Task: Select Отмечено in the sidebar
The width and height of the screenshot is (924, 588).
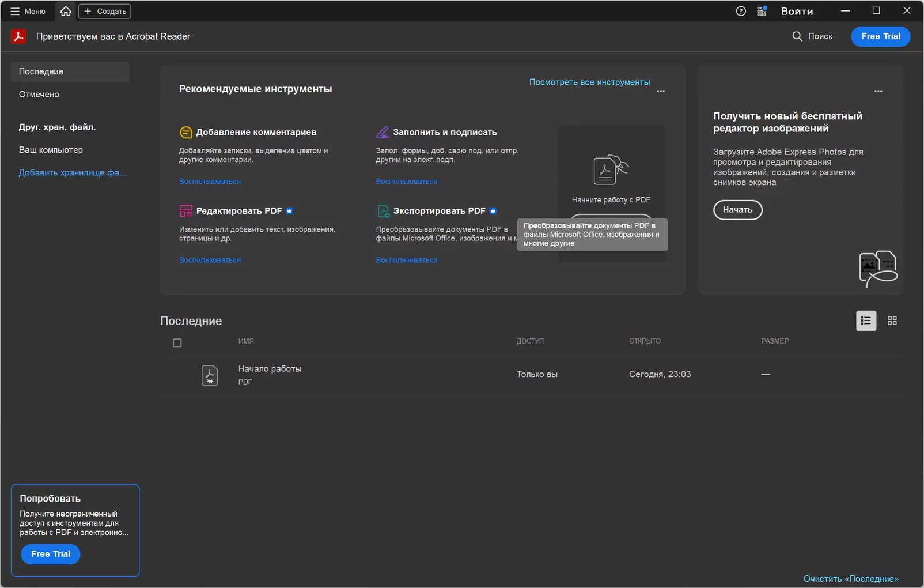Action: coord(39,94)
